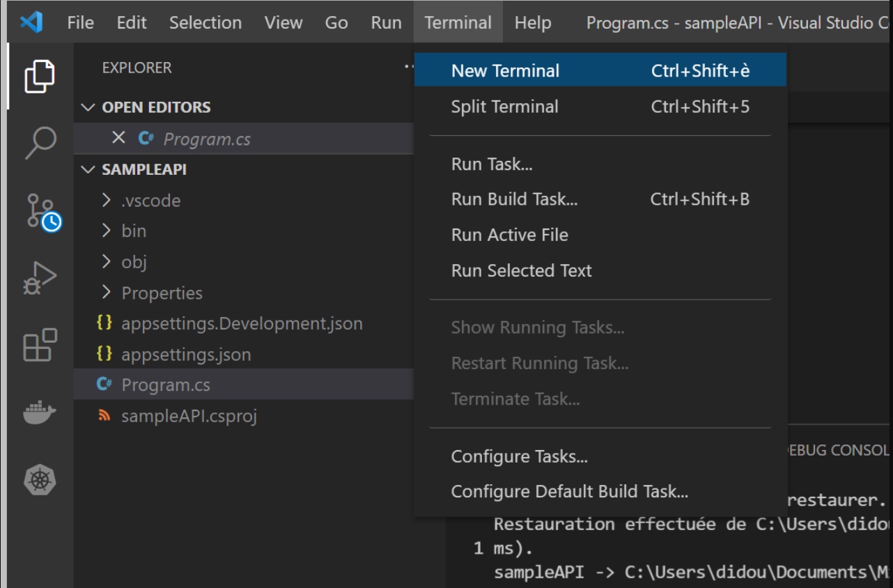Collapse the Open Editors section
Image resolution: width=893 pixels, height=588 pixels.
88,107
